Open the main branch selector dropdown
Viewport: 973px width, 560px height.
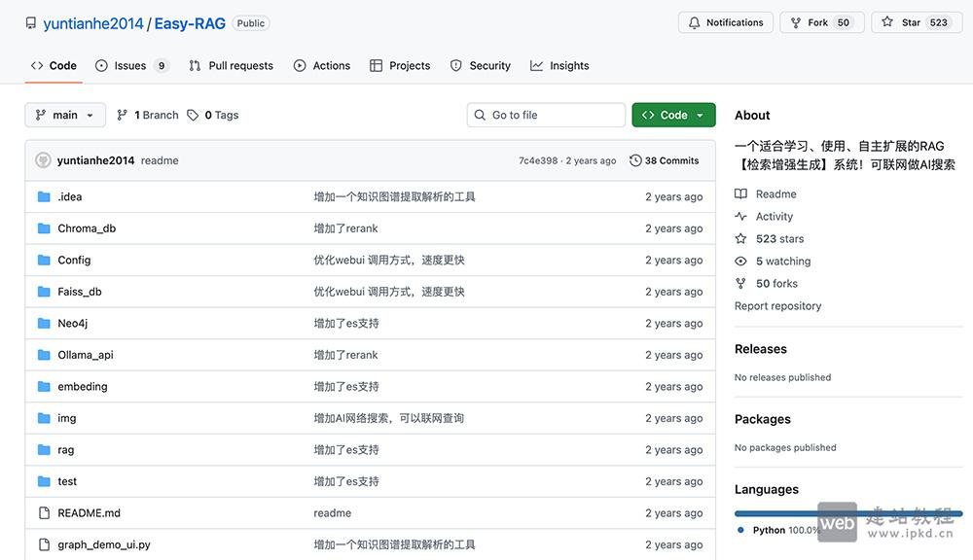coord(64,115)
